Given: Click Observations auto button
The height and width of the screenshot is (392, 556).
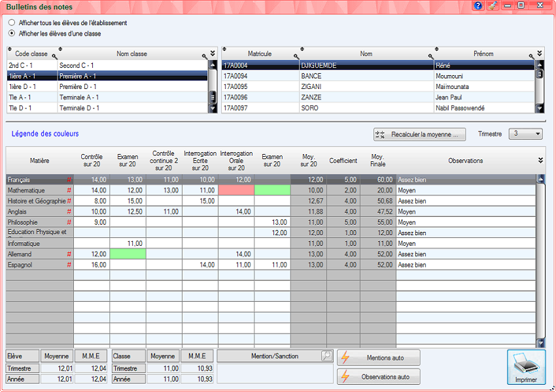Looking at the screenshot, I should 379,377.
